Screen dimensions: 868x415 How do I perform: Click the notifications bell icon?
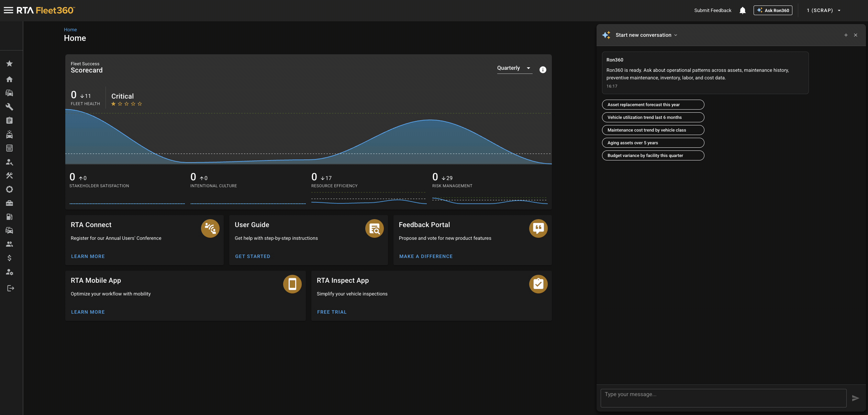[743, 10]
